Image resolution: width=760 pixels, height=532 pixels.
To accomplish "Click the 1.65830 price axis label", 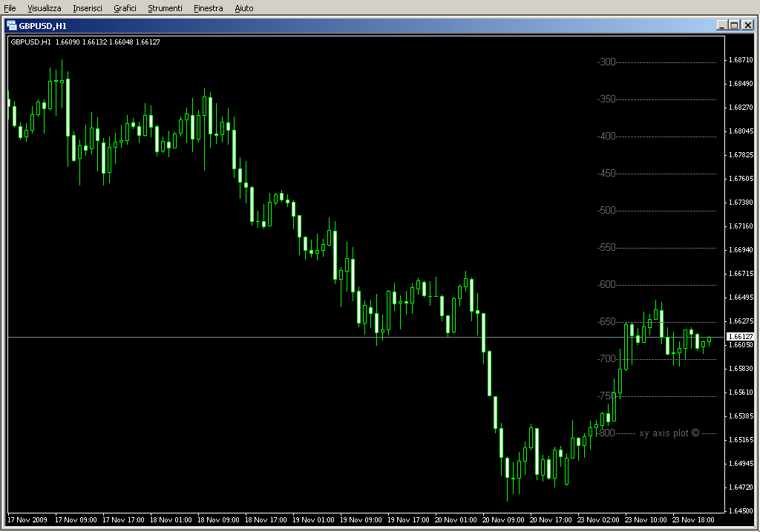I will (741, 369).
